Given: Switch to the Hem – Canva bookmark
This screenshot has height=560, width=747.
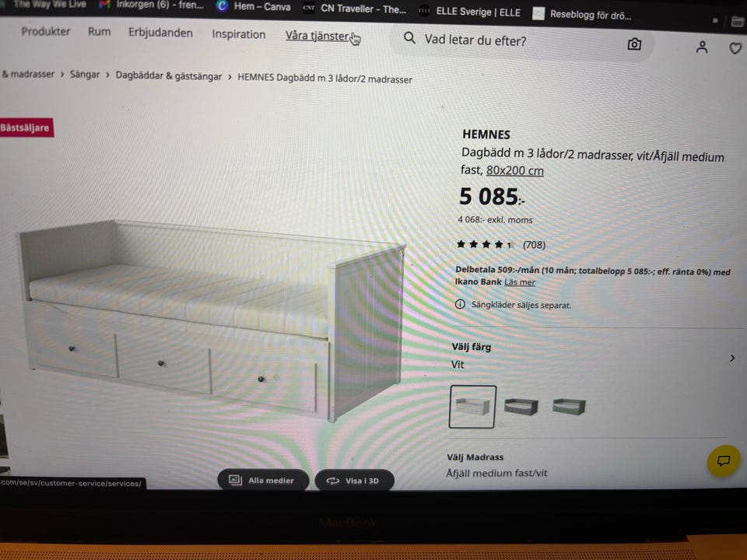Looking at the screenshot, I should (254, 7).
